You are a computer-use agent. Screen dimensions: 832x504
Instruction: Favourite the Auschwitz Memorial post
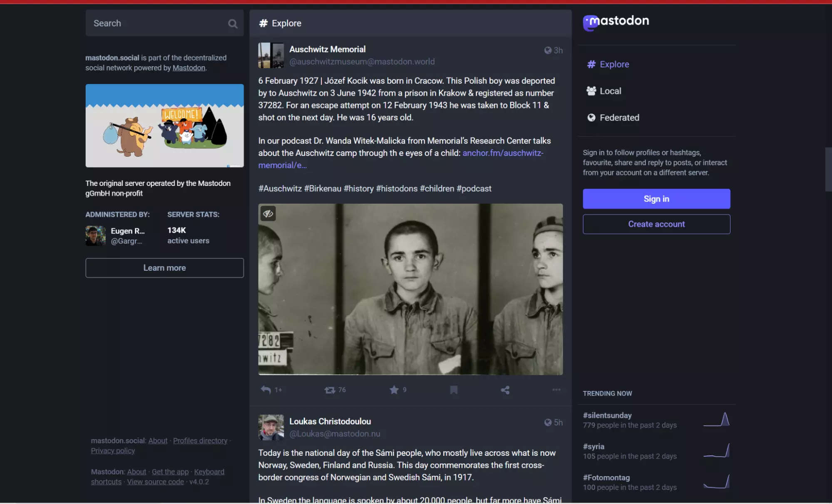pyautogui.click(x=394, y=390)
